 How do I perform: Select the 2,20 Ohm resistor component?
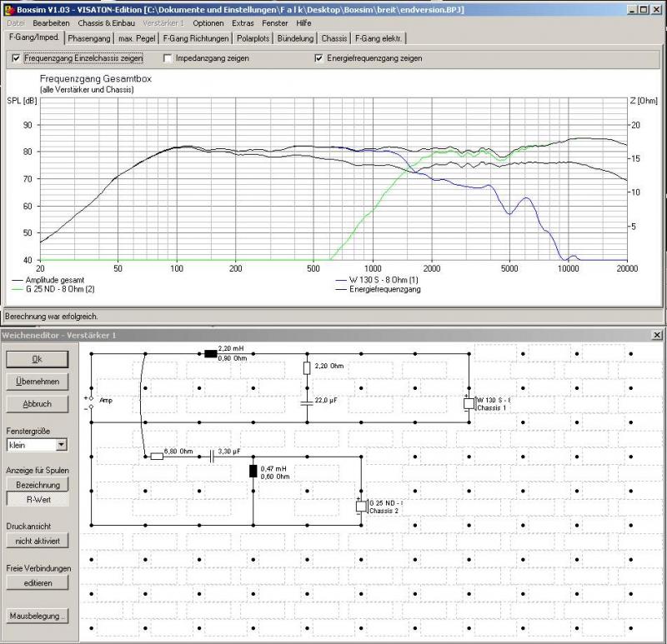(306, 367)
